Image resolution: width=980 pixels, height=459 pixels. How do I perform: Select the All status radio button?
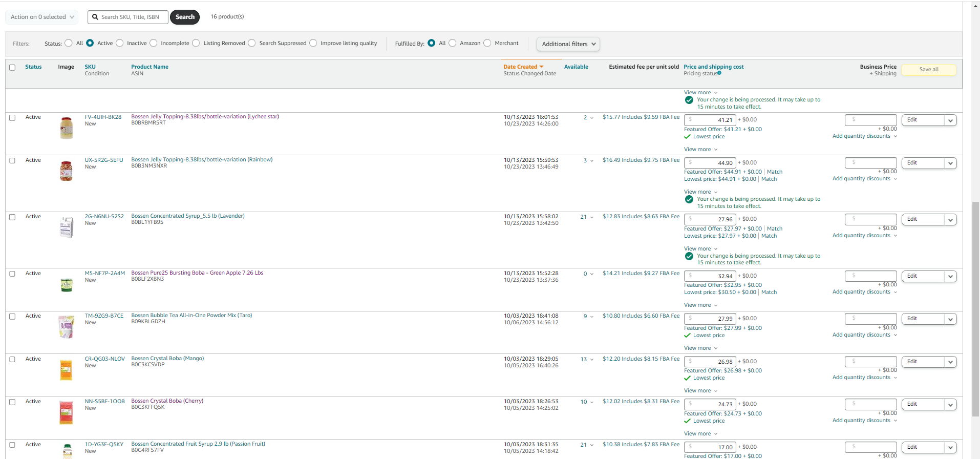point(69,43)
